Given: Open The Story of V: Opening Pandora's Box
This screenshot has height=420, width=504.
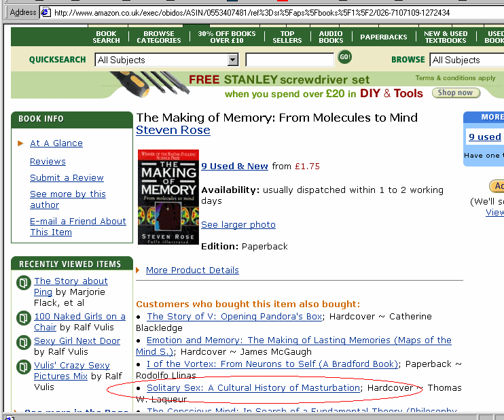Looking at the screenshot, I should 234,317.
